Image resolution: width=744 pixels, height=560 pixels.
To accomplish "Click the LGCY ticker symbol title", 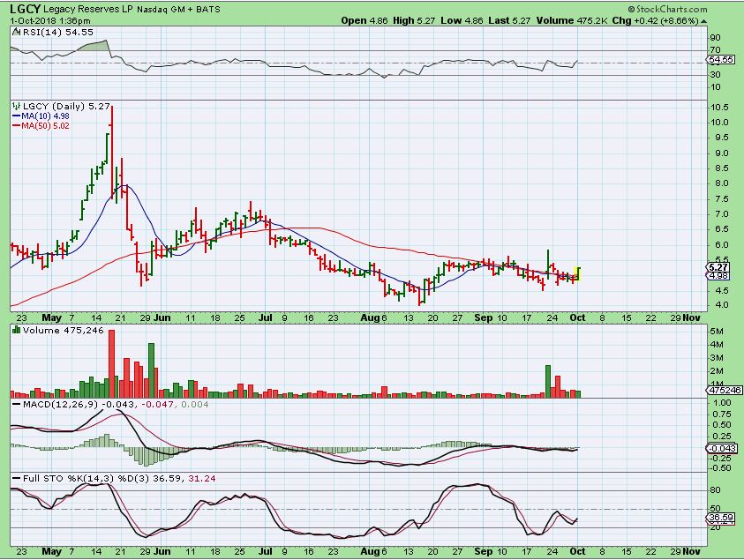I will point(20,8).
